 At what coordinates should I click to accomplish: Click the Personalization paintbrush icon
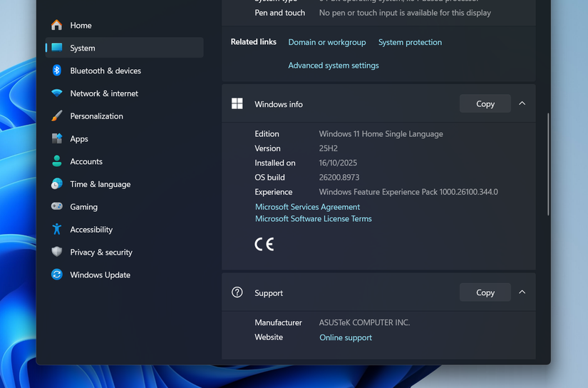56,116
